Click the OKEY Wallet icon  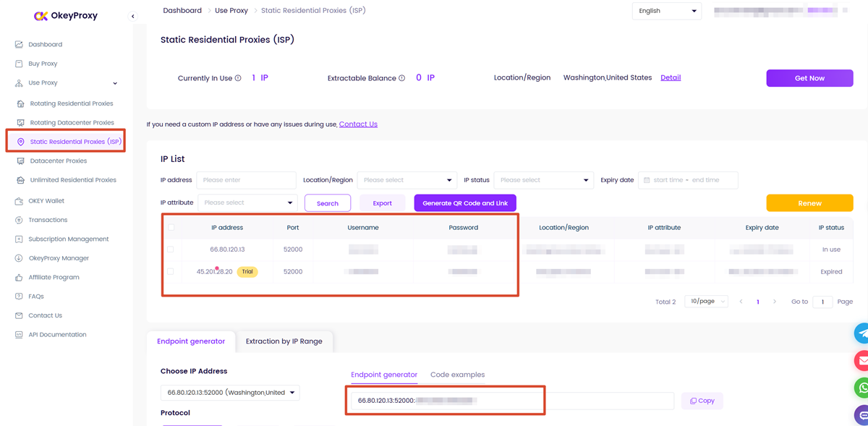[19, 200]
